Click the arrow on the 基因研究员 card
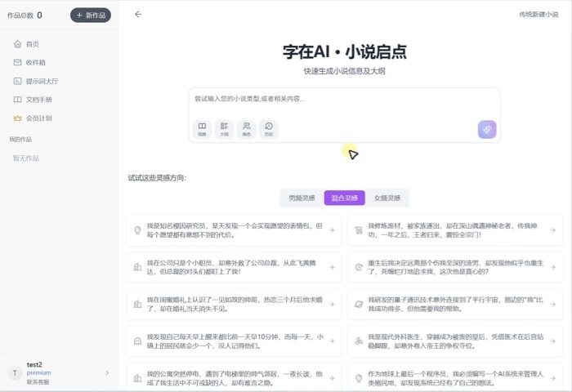The image size is (572, 392). 332,230
